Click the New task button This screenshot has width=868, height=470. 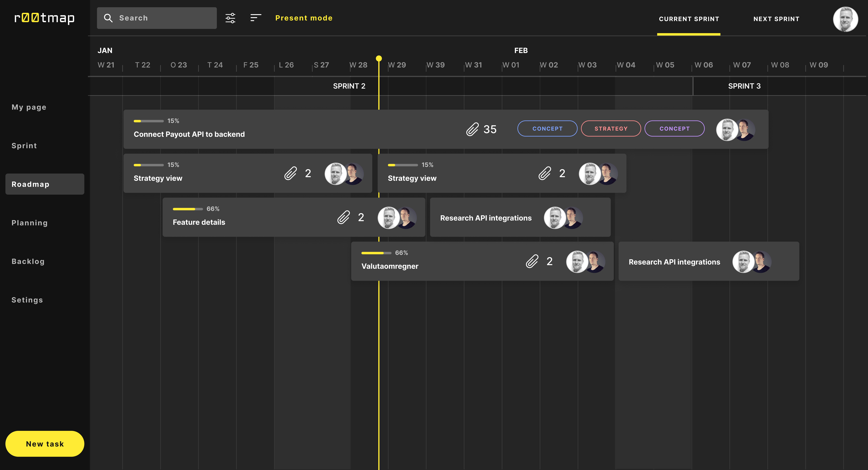(x=45, y=444)
